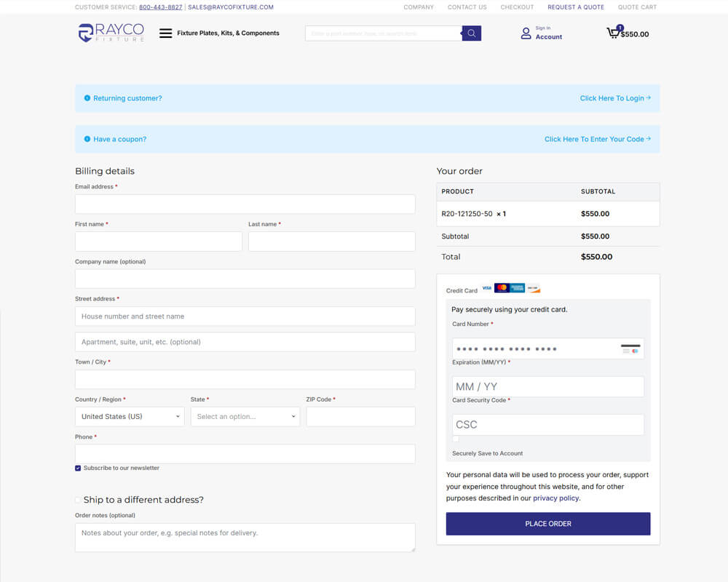Click Here To Login link
This screenshot has width=728, height=582.
(614, 98)
